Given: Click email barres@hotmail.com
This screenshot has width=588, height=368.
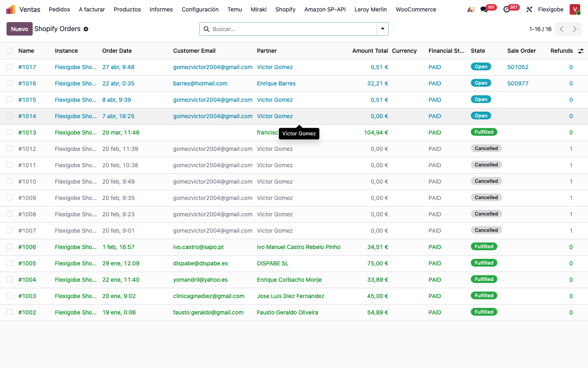Looking at the screenshot, I should [x=200, y=83].
